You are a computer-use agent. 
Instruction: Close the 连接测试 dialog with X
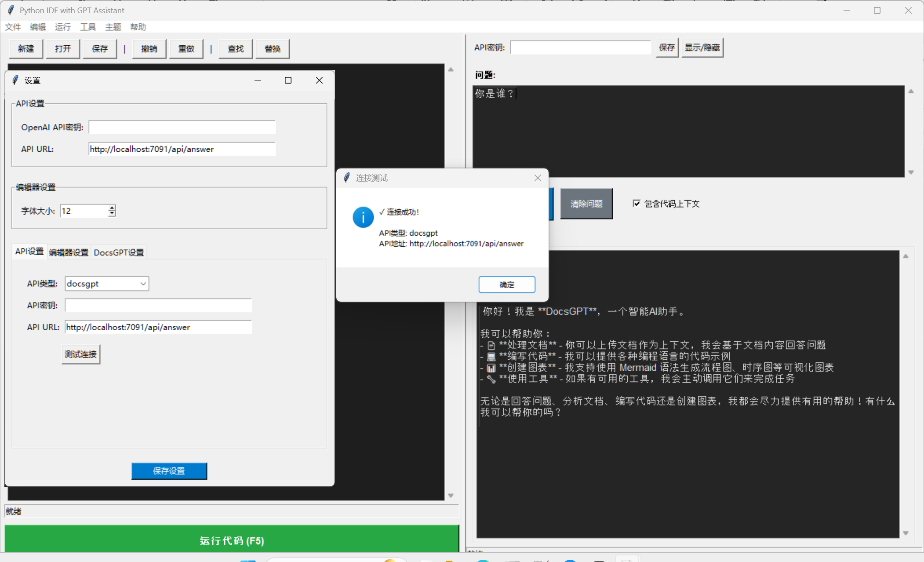point(538,178)
